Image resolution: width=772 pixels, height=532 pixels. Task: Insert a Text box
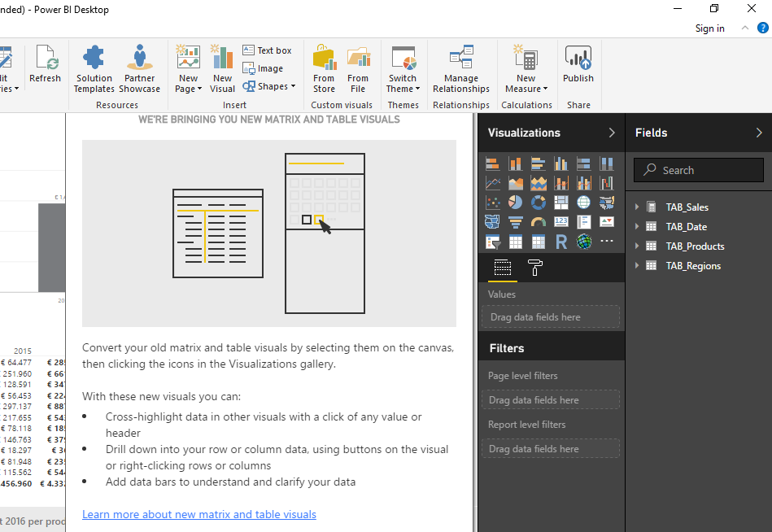point(267,50)
